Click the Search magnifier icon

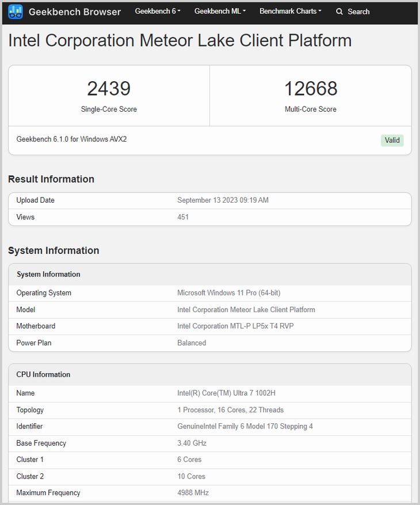pos(339,12)
